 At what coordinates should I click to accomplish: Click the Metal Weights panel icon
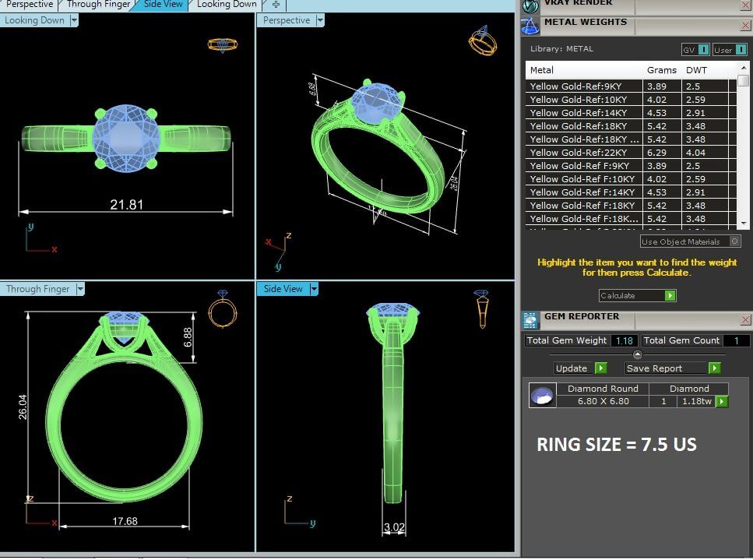pos(530,26)
